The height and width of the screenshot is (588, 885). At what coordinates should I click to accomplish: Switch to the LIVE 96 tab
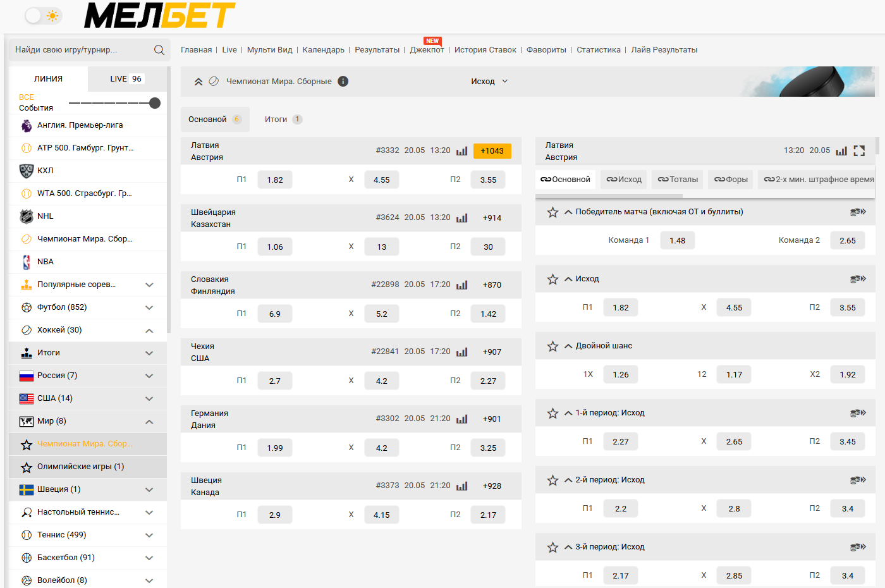pos(127,79)
